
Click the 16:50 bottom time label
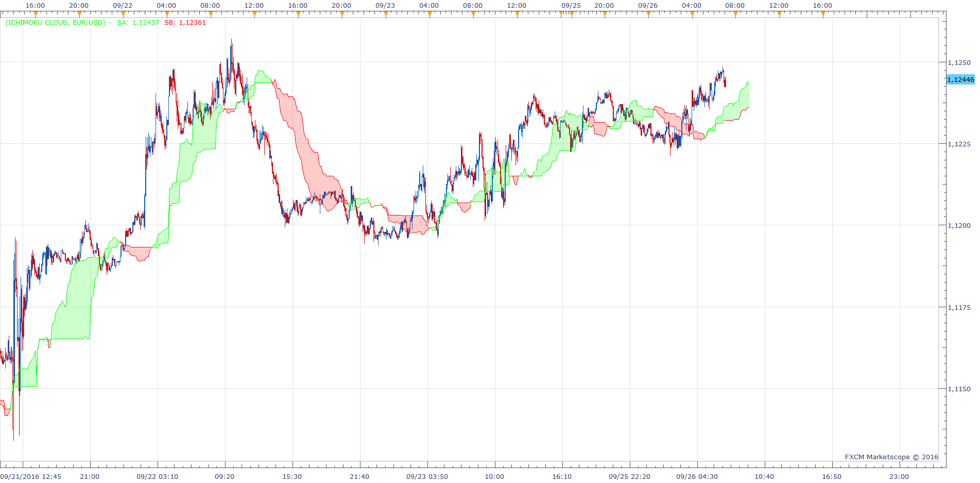pos(832,476)
